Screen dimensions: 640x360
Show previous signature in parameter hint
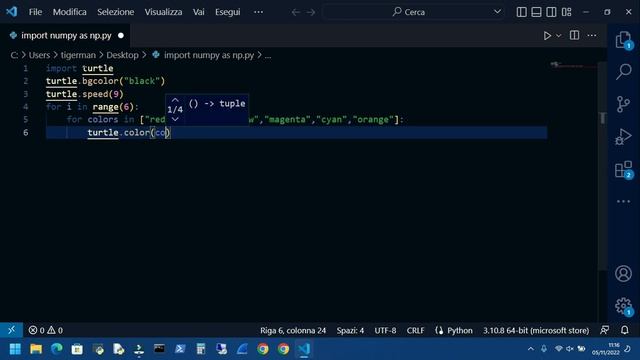(x=175, y=100)
